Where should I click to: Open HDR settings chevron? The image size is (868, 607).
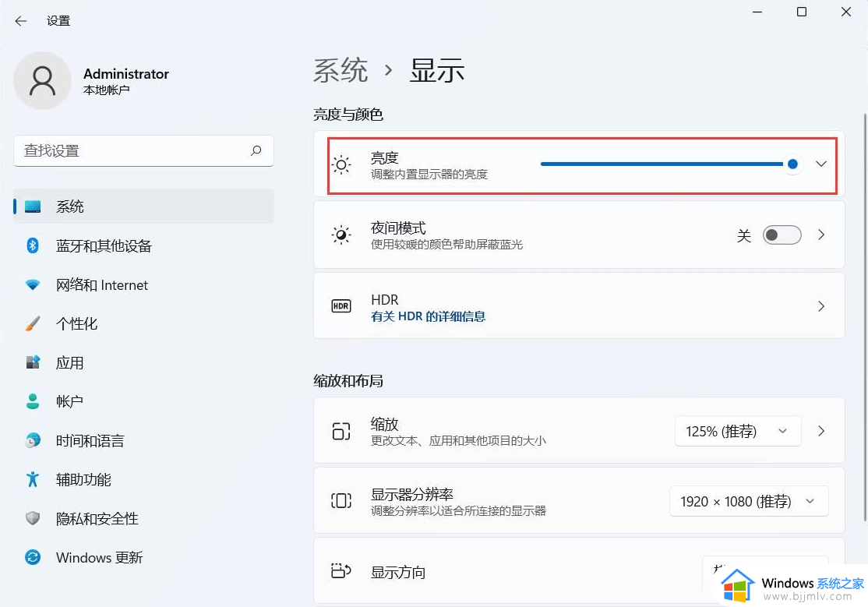point(821,305)
